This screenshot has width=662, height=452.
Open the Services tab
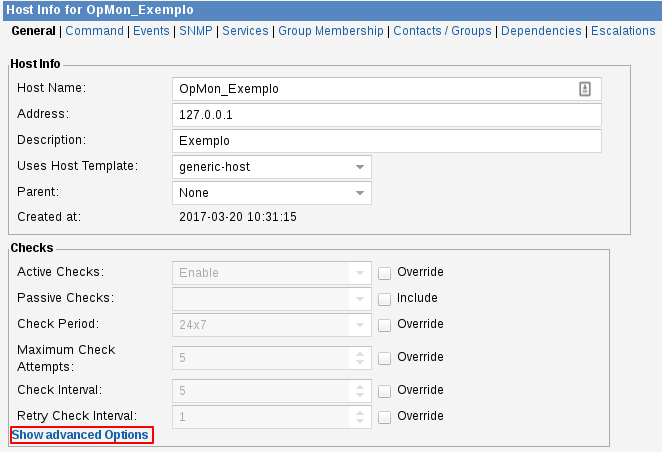point(245,31)
